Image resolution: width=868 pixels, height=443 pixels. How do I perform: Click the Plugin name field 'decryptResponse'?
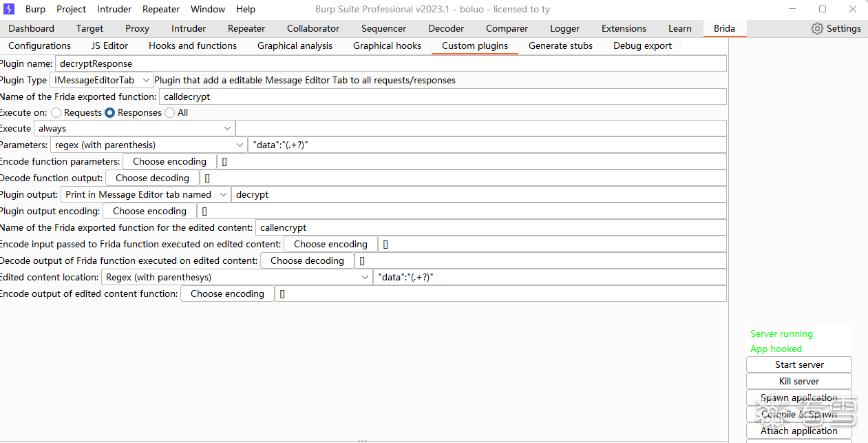click(391, 63)
